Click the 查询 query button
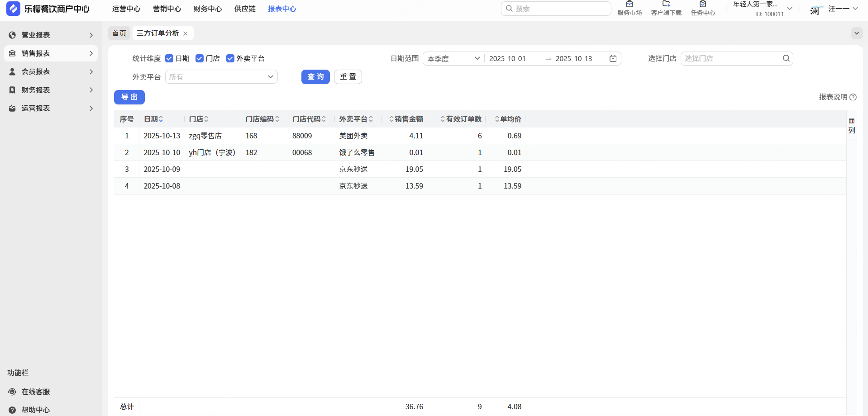868x416 pixels. [x=315, y=77]
